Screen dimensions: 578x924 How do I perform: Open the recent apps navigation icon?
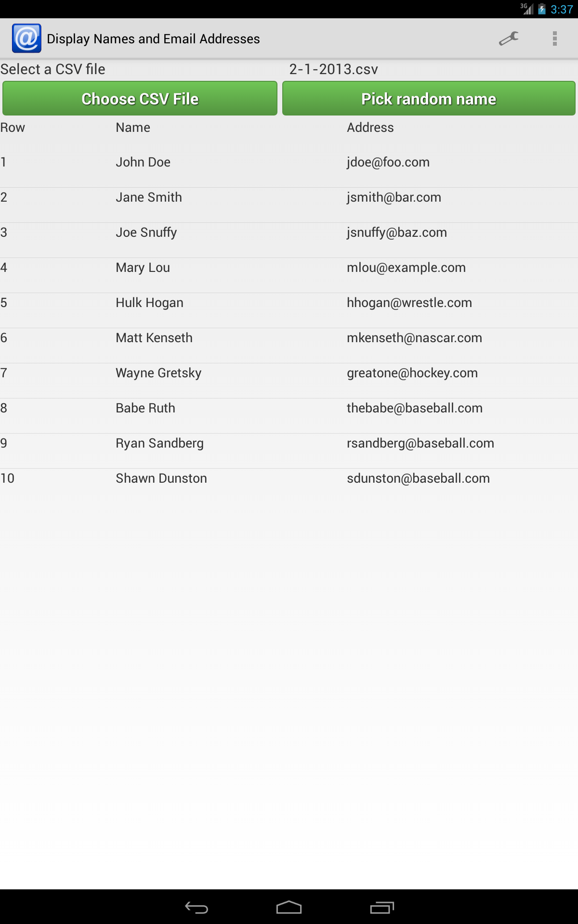point(382,908)
